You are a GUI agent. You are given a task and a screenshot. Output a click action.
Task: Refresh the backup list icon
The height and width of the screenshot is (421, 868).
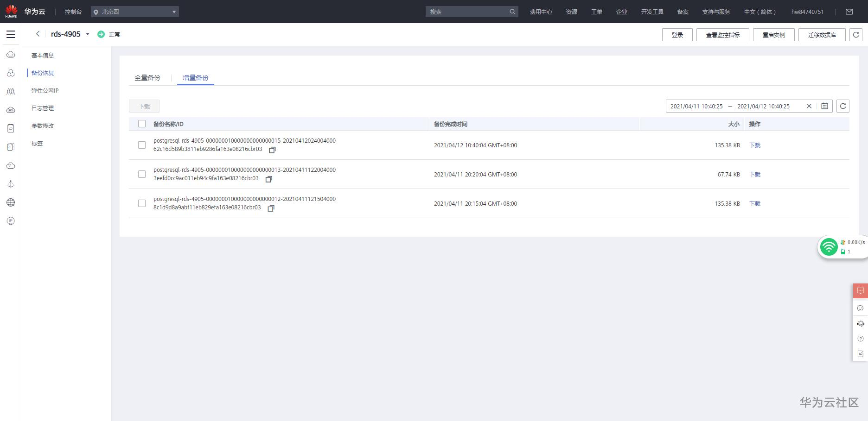843,106
